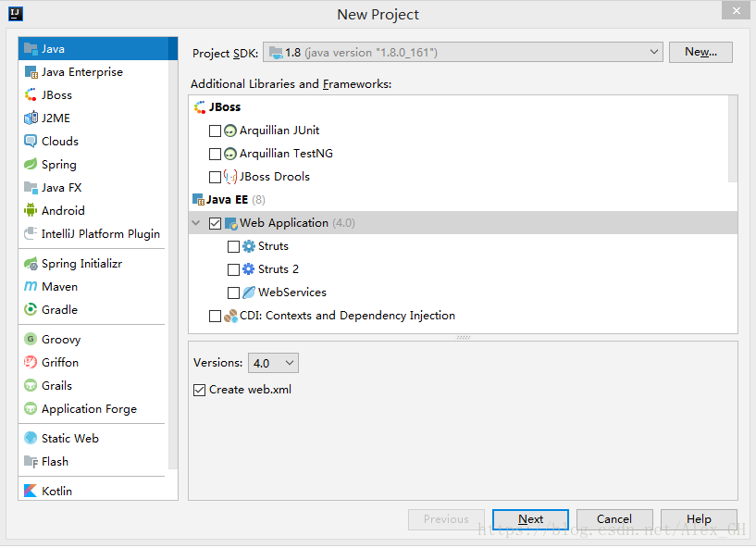Click the Kotlin icon
The width and height of the screenshot is (756, 548).
pyautogui.click(x=31, y=491)
